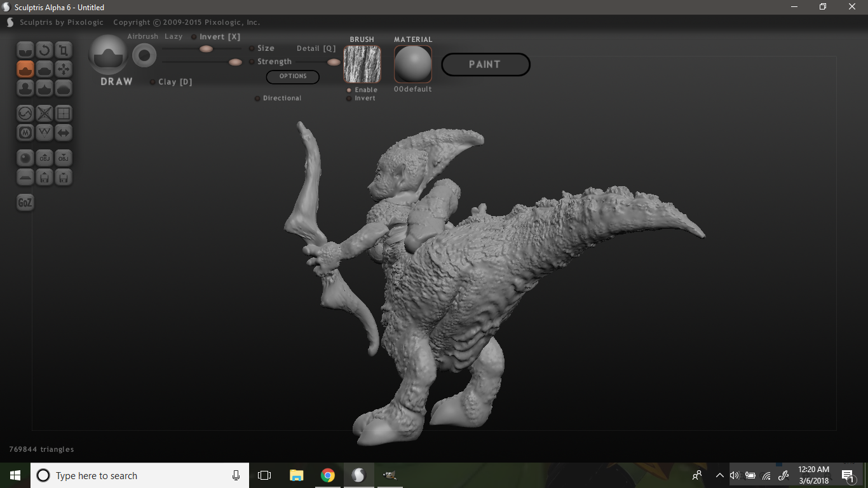Open Google Chrome from the taskbar
This screenshot has width=868, height=488.
coord(328,475)
